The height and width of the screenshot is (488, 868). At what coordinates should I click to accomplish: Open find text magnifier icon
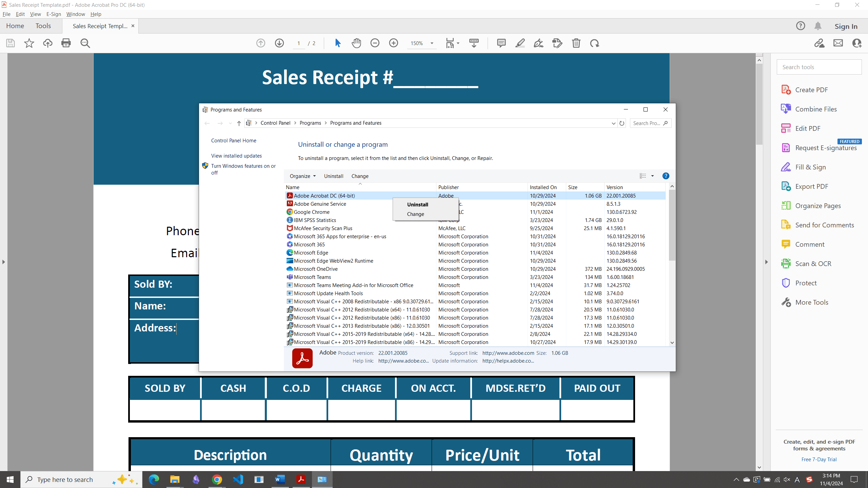click(85, 43)
